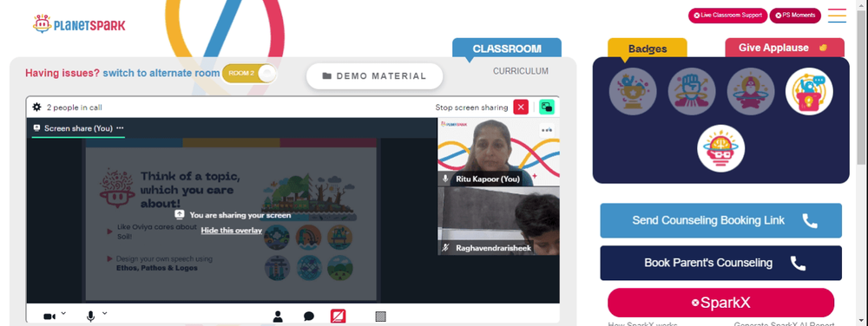Click Raghavendrarisheek muted microphone icon
This screenshot has width=868, height=326.
click(445, 248)
